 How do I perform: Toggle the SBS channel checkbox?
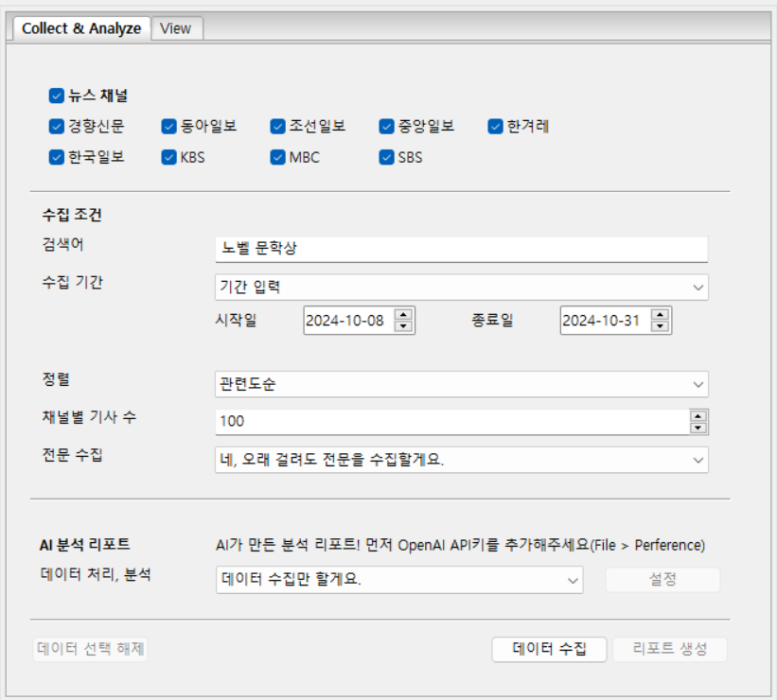pos(386,157)
